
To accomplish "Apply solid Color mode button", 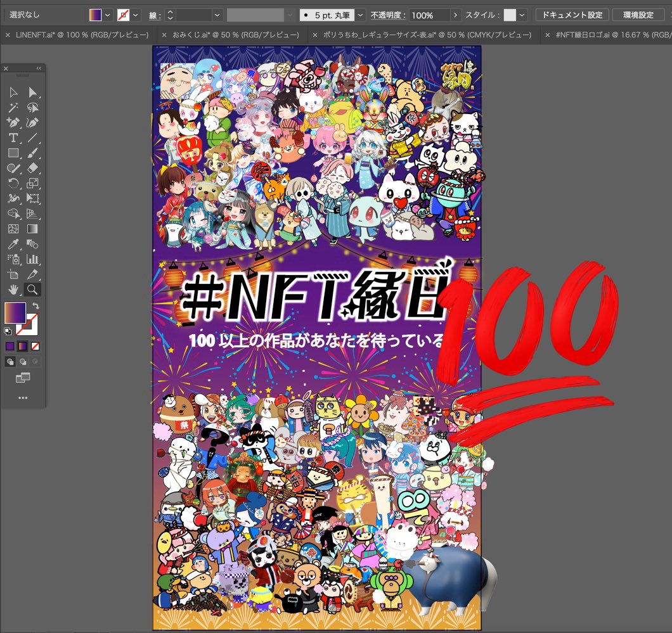I will click(10, 346).
